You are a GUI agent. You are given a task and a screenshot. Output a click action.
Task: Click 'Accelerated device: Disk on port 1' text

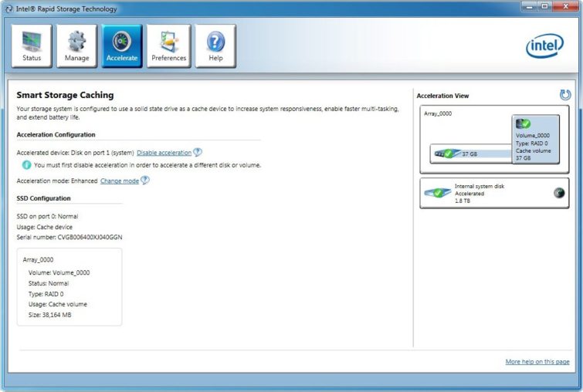[x=75, y=153]
